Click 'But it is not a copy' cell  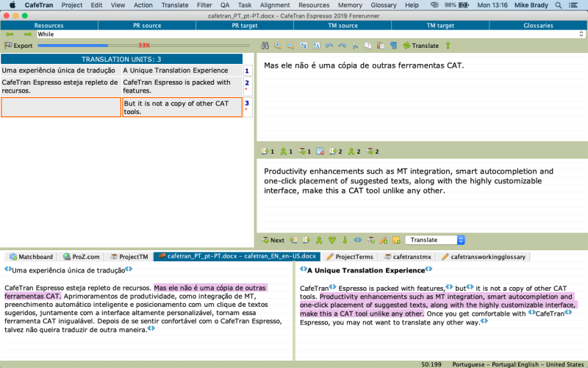pyautogui.click(x=182, y=107)
